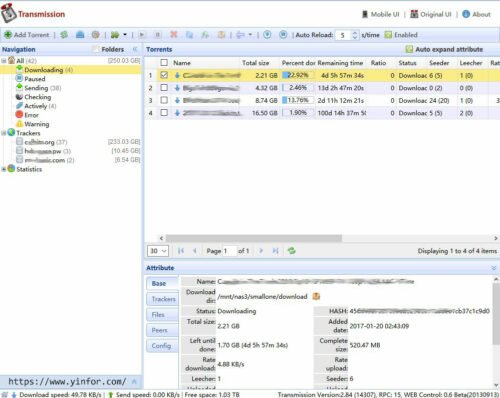
Task: Switch to the Mobile UI
Action: coord(381,14)
